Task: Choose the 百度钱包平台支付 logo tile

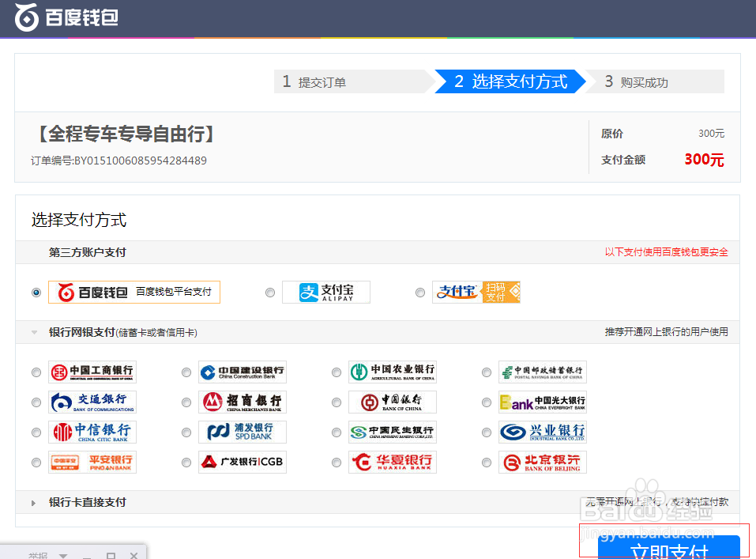Action: tap(134, 292)
